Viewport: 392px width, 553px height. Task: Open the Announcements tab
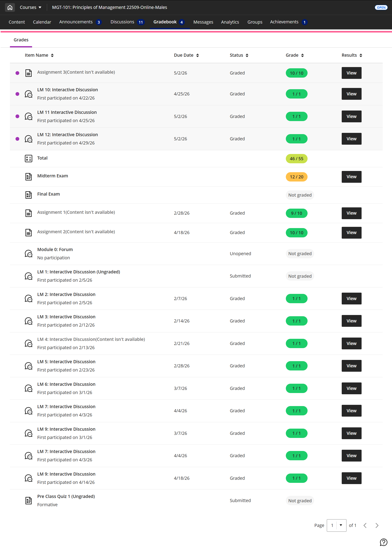pyautogui.click(x=80, y=22)
